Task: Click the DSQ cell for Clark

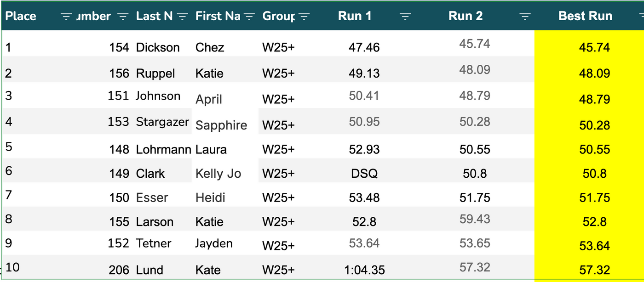Action: click(x=364, y=174)
